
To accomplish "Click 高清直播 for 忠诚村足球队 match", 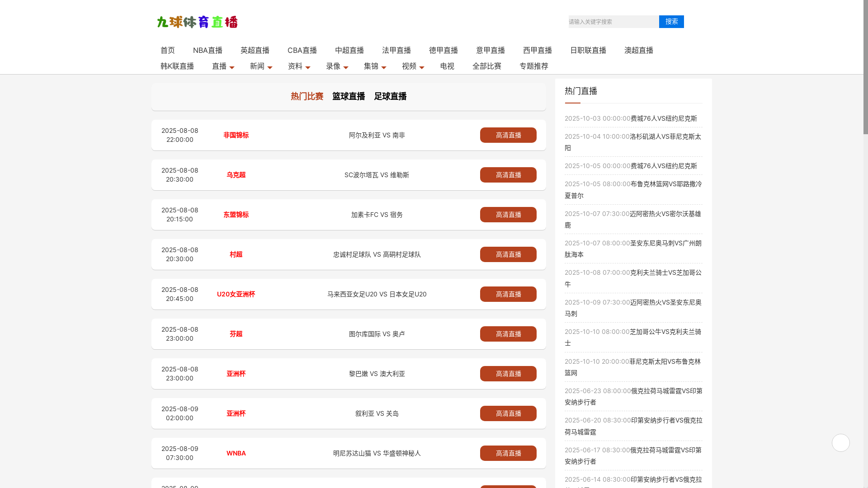I will pyautogui.click(x=508, y=254).
